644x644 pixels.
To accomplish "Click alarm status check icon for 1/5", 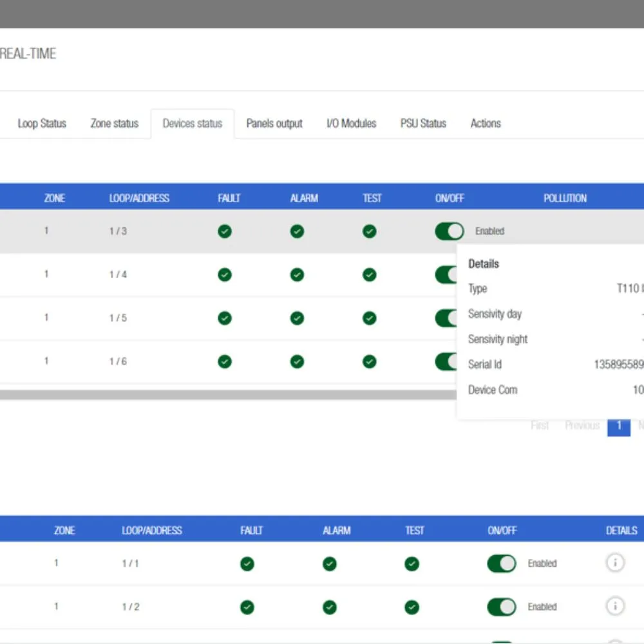I will point(297,318).
